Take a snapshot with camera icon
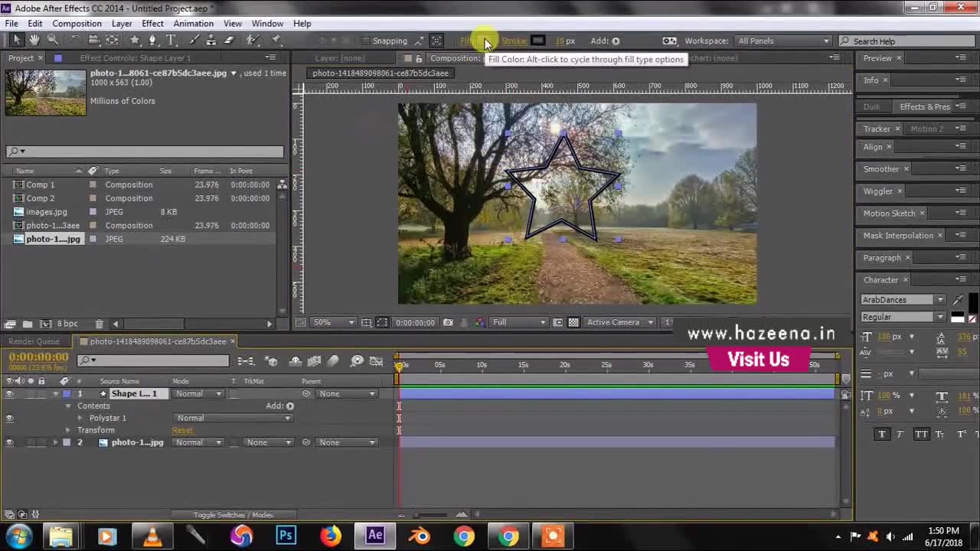The width and height of the screenshot is (980, 551). (x=448, y=322)
